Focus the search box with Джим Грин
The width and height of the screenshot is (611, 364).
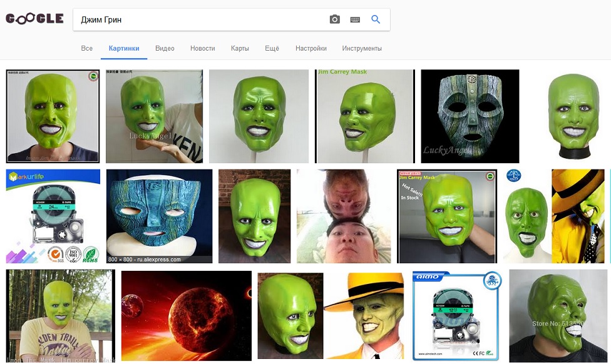tap(232, 19)
